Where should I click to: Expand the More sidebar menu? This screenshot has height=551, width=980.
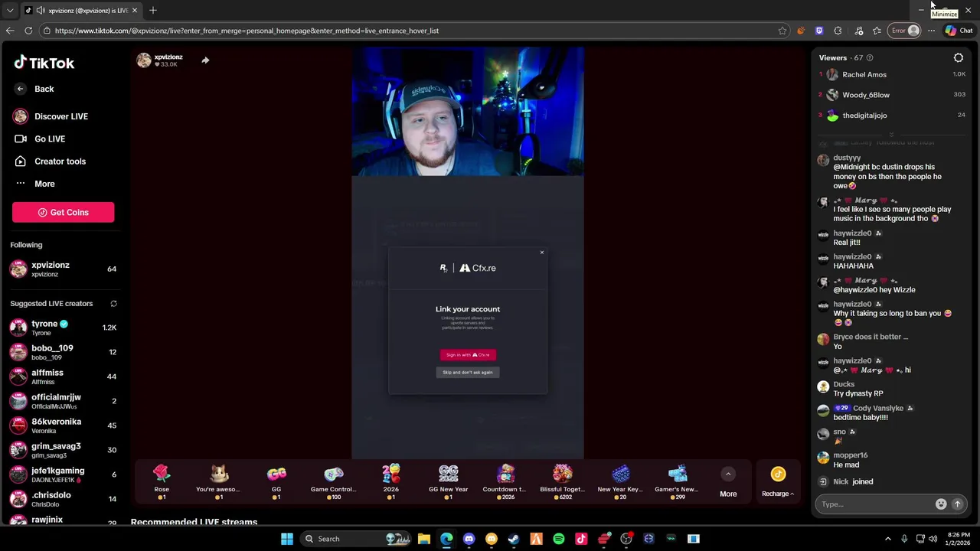pos(34,184)
